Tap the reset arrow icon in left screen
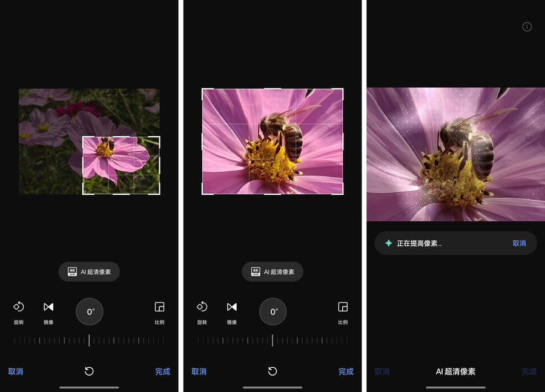This screenshot has width=545, height=392. (89, 371)
